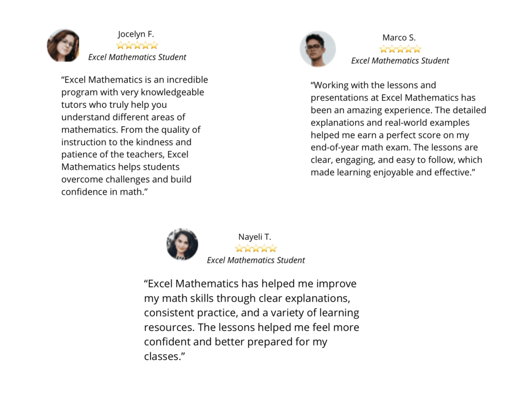Click the last star in Marco S.'s rating
Viewport: 532px width, 398px height.
click(417, 49)
